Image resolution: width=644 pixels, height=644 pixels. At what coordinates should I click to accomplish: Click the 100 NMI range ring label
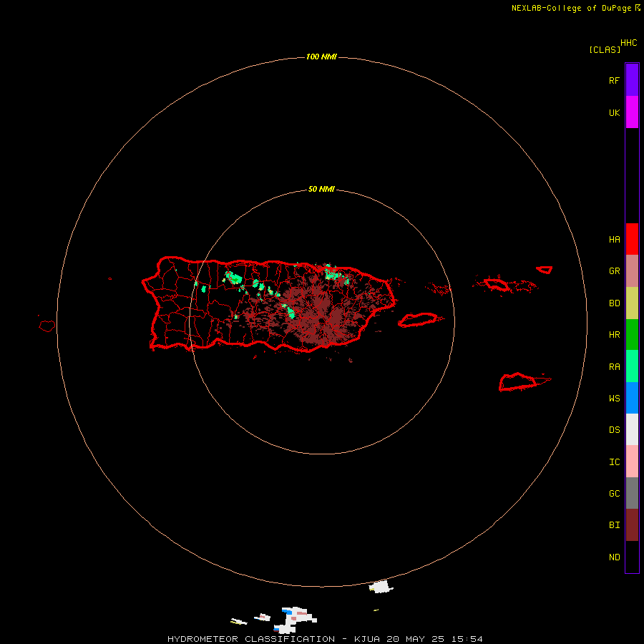point(321,57)
